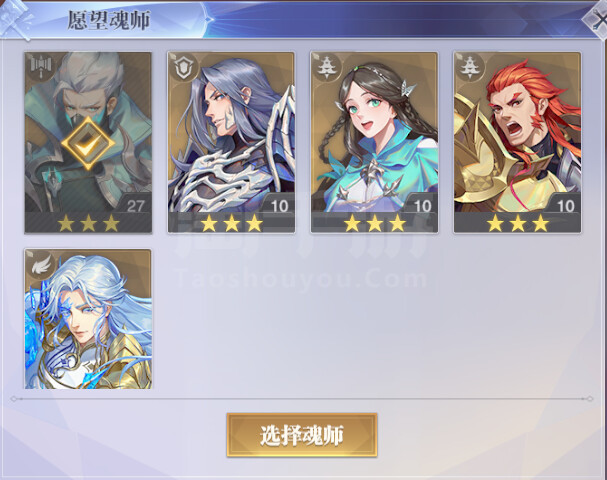This screenshot has height=480, width=607.
Task: Click the 愿望魂师 title header
Action: click(x=109, y=20)
